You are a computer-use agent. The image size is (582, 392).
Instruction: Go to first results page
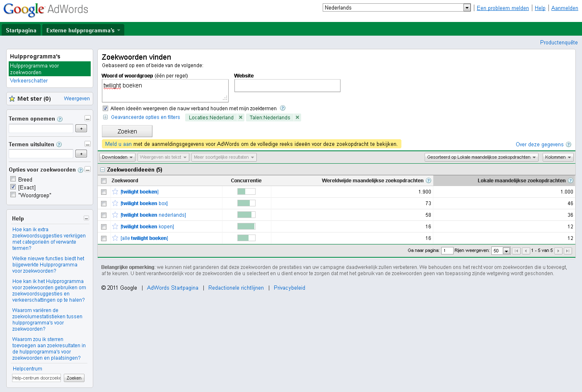pos(516,251)
